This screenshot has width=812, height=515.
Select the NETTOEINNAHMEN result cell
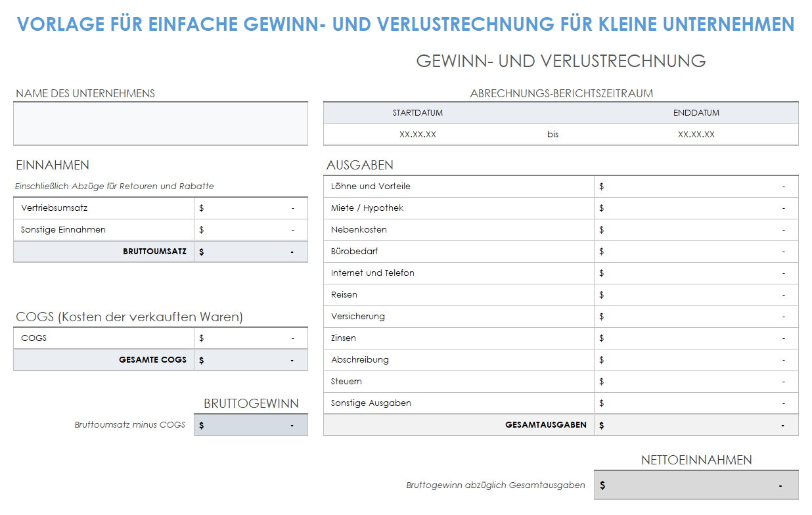tap(696, 485)
